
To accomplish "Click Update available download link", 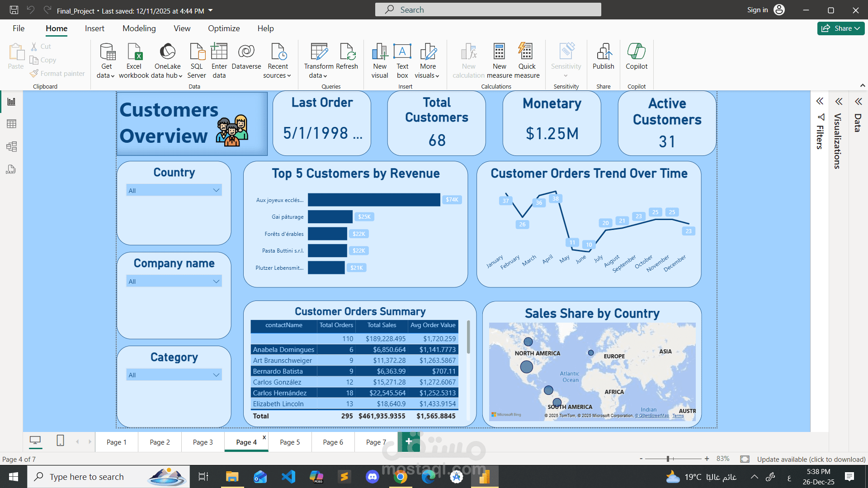I will (811, 459).
